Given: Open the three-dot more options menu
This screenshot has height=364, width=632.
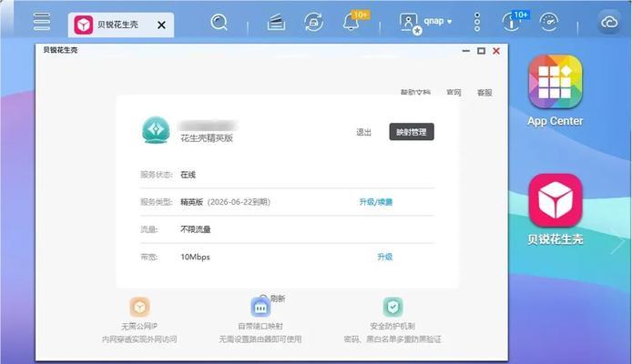Looking at the screenshot, I should click(477, 22).
